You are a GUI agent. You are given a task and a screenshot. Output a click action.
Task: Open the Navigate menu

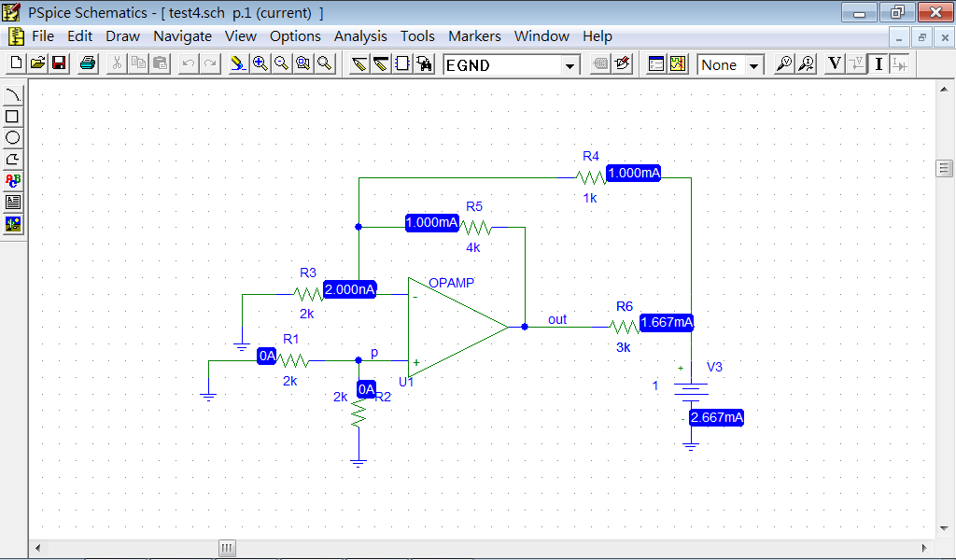[182, 36]
